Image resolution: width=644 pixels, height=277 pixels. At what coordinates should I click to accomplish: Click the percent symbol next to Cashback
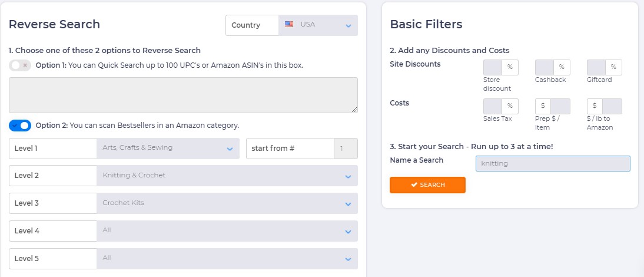click(562, 67)
